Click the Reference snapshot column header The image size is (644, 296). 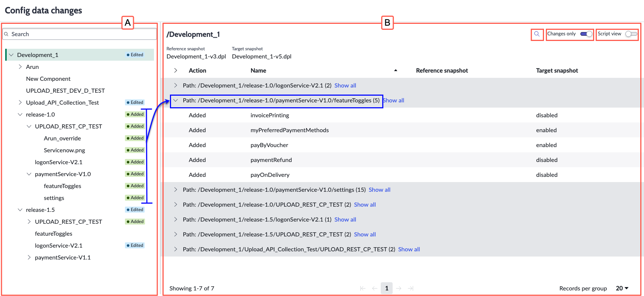pos(442,70)
